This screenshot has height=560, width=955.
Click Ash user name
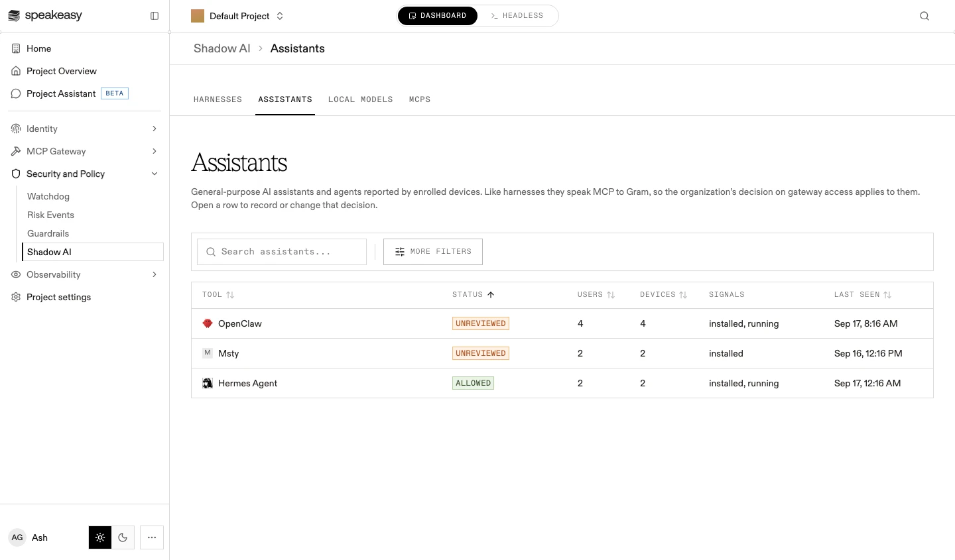40,537
